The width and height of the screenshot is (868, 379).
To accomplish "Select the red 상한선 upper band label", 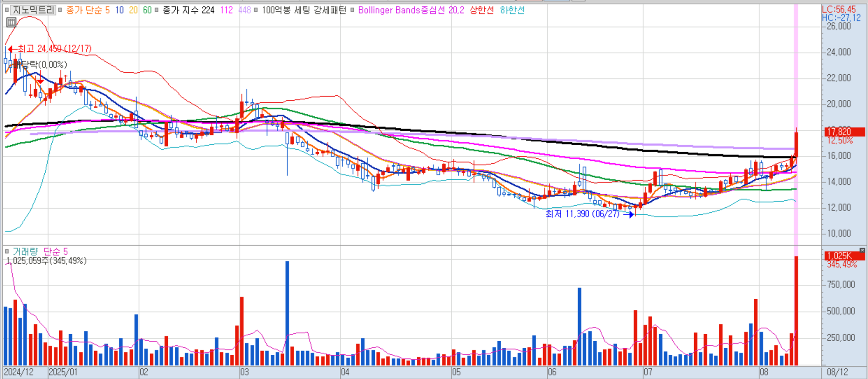I will tap(482, 10).
